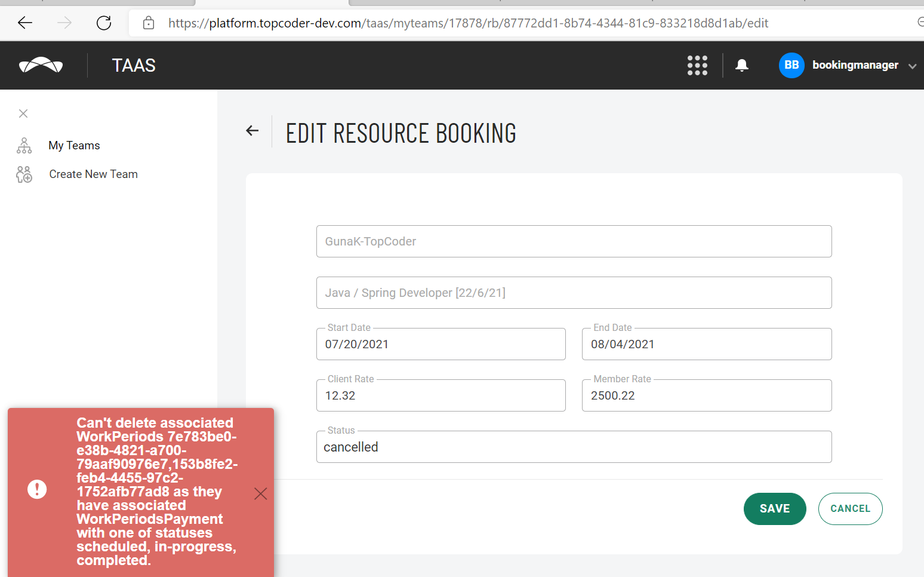
Task: Open the notifications bell
Action: 741,65
